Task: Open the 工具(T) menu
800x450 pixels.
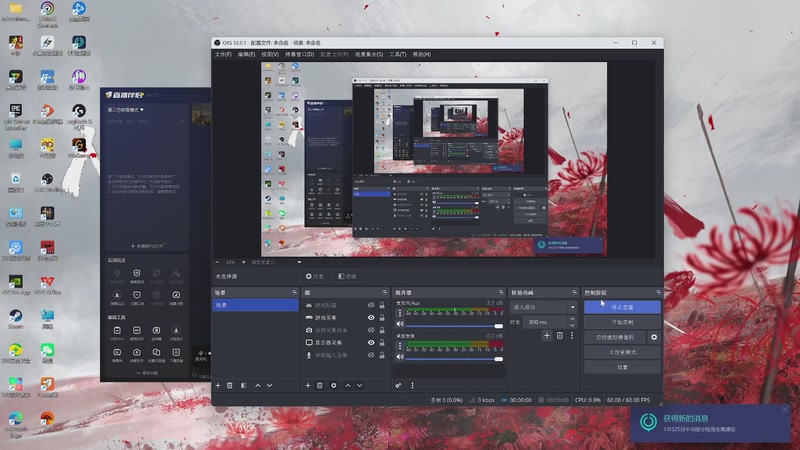Action: click(x=397, y=54)
